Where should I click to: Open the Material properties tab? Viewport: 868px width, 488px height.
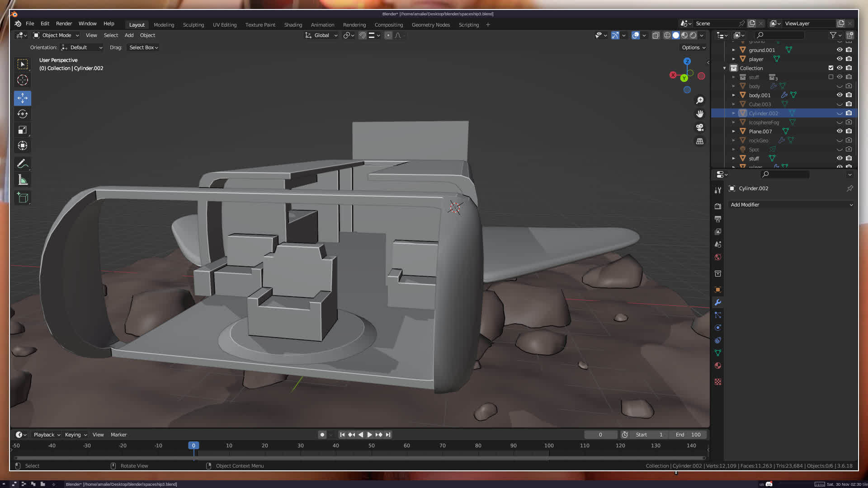tap(718, 366)
